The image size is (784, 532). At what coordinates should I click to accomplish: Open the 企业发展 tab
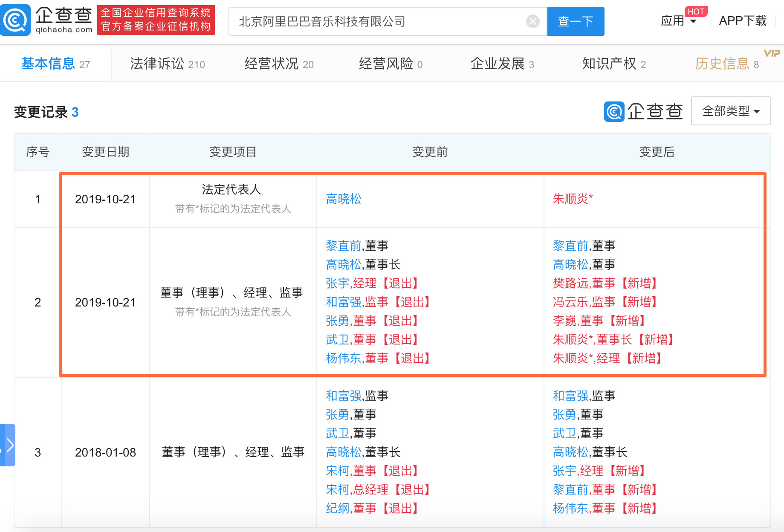point(502,64)
